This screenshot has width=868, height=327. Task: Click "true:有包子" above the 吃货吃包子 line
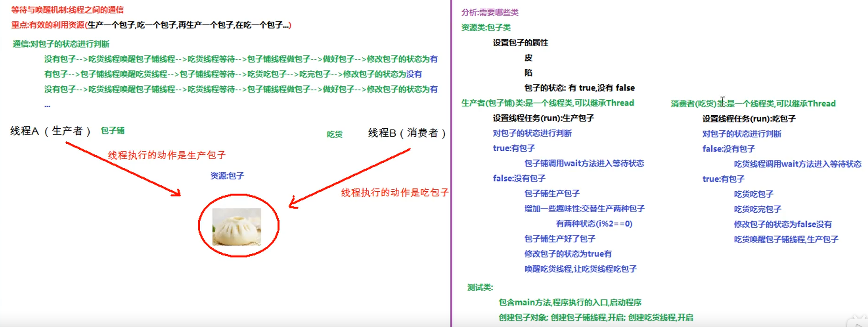point(723,179)
